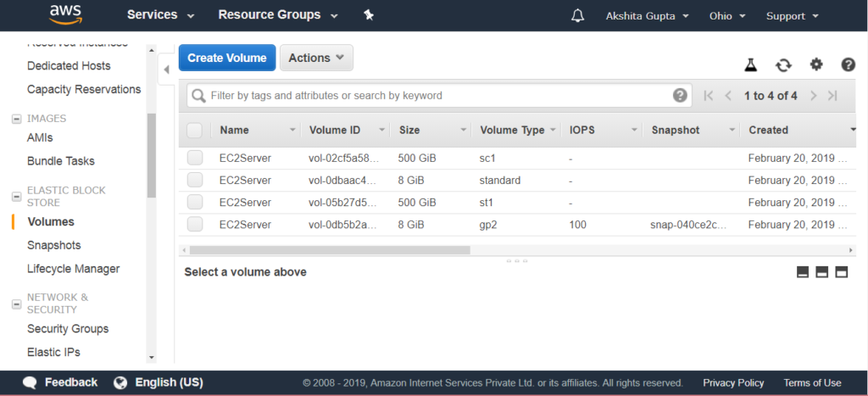Click the 100 IOPS value
This screenshot has width=868, height=396.
coord(577,225)
